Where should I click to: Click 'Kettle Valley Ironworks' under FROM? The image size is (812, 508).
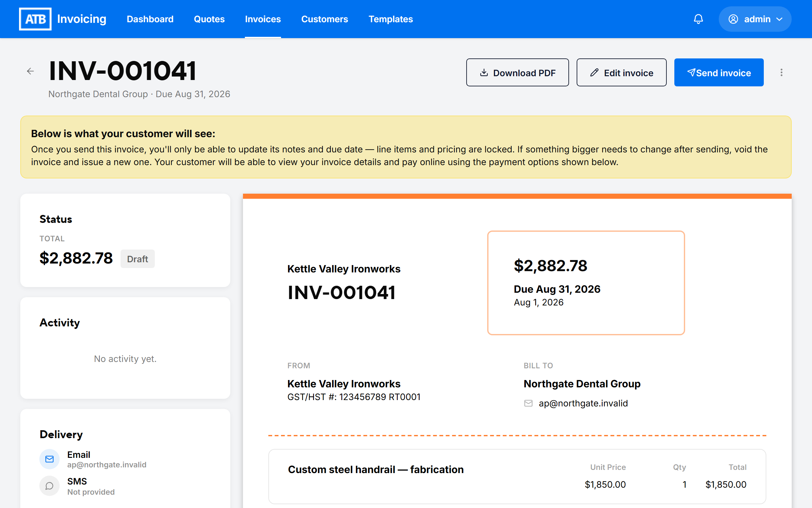tap(344, 384)
